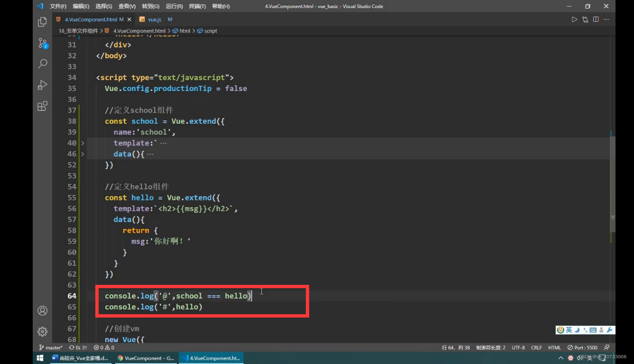Viewport: 634px width, 364px height.
Task: Click the script breadcrumb item
Action: point(207,31)
